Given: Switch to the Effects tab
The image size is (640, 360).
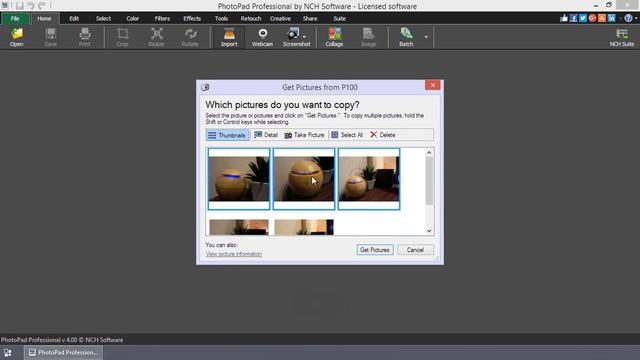Looking at the screenshot, I should tap(192, 18).
